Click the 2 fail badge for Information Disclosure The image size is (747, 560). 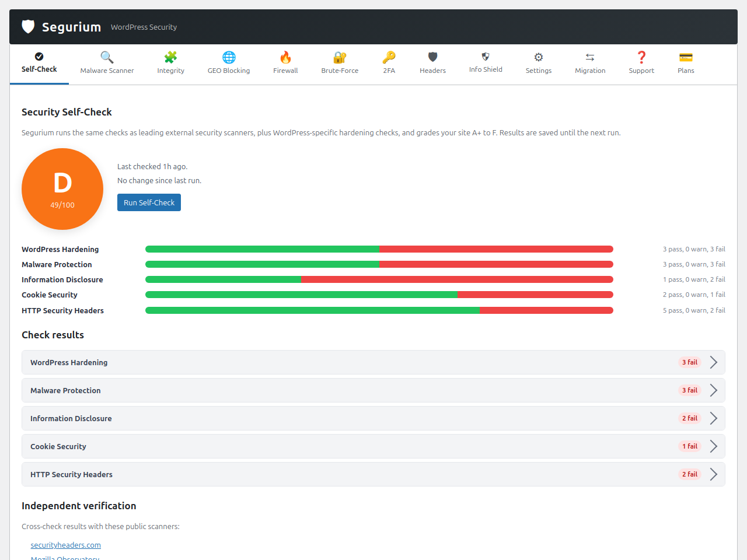point(690,418)
